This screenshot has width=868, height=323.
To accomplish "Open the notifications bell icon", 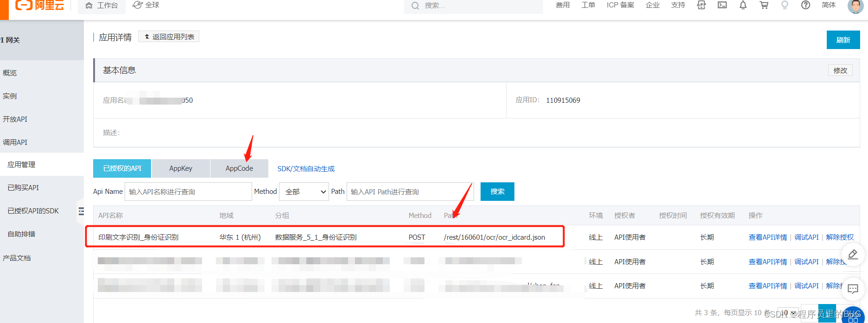I will [x=743, y=5].
